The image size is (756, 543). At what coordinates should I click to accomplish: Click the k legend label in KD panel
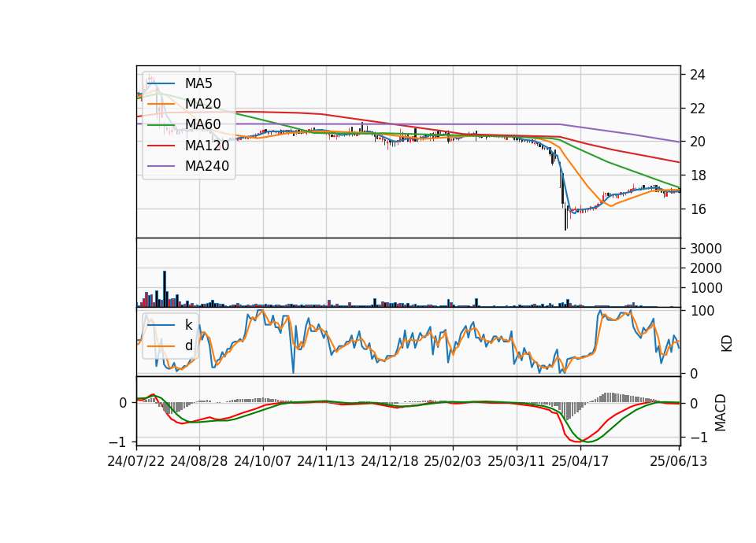tap(188, 325)
